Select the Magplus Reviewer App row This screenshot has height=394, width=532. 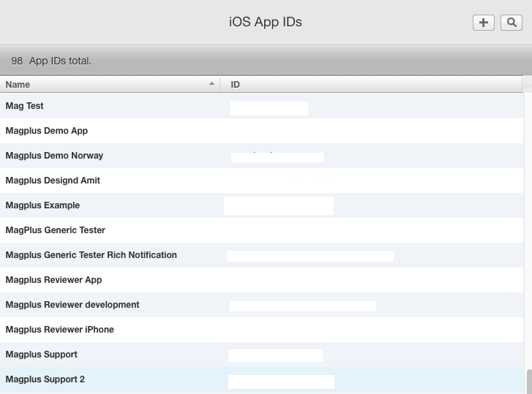click(x=261, y=280)
